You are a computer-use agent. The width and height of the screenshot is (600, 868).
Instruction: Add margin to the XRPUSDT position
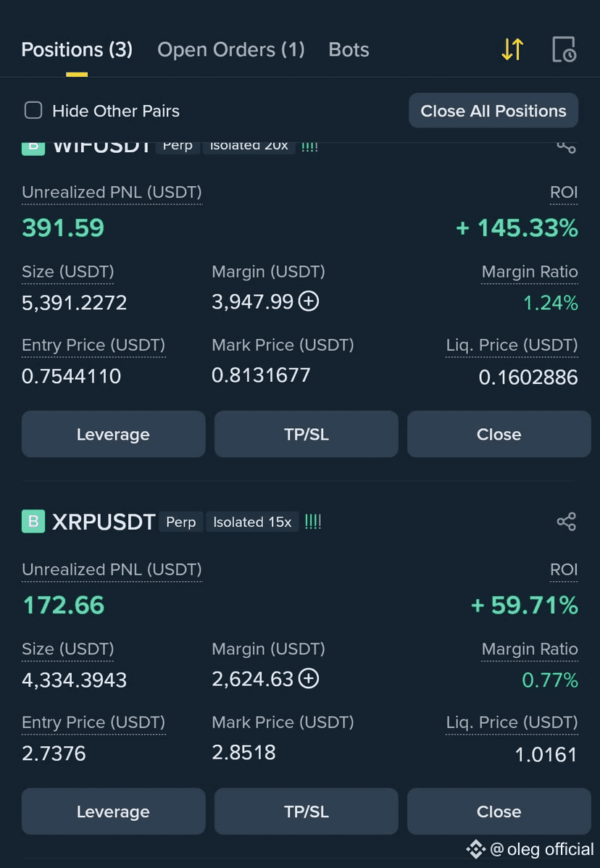pos(308,679)
